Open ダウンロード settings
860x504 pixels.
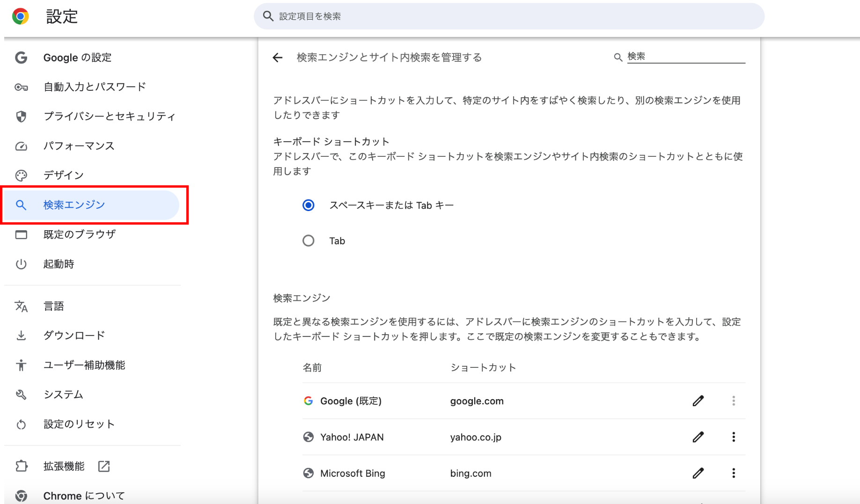coord(74,336)
